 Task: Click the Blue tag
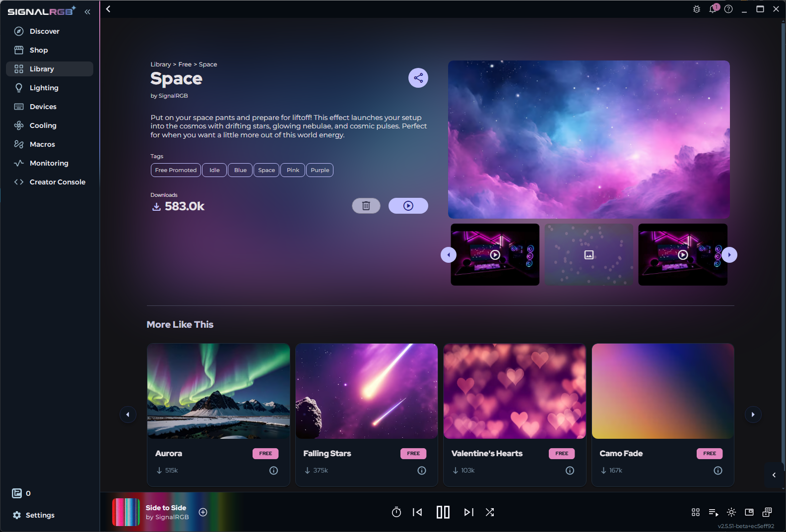[240, 170]
